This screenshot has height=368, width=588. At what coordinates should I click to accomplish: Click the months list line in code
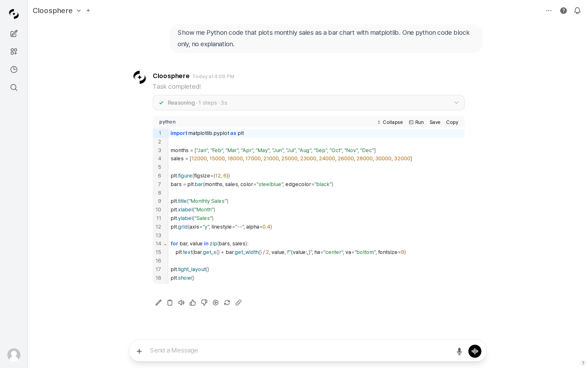[x=273, y=150]
